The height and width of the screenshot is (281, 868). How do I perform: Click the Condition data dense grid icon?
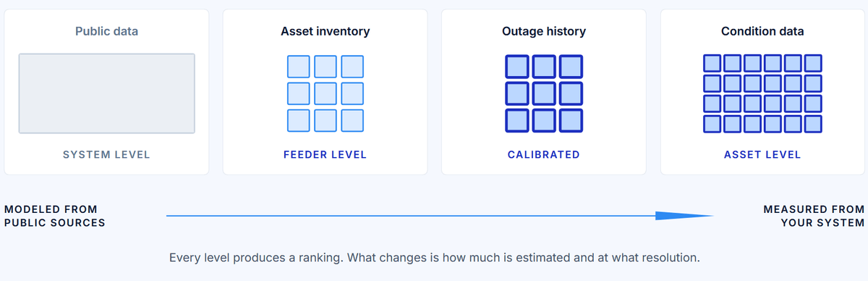pyautogui.click(x=762, y=93)
